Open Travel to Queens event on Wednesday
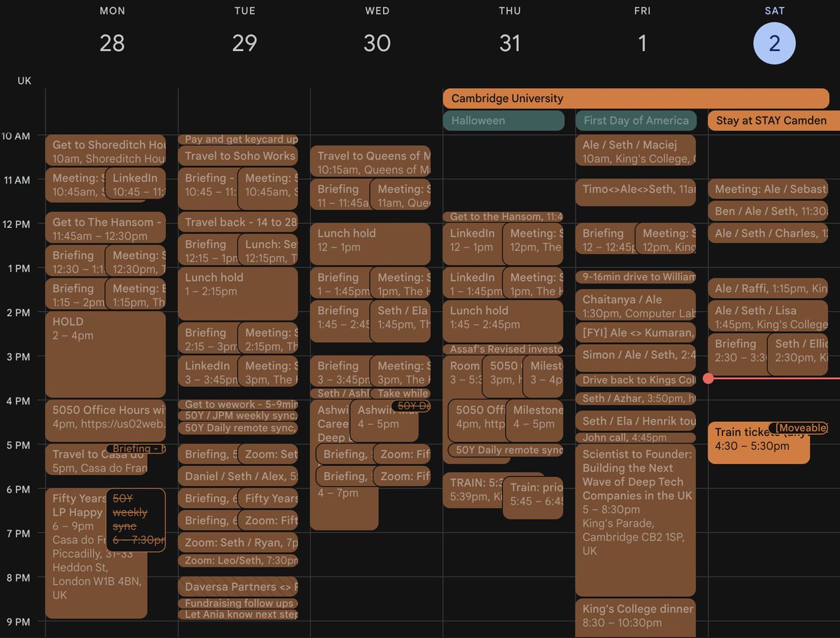The width and height of the screenshot is (840, 638). coord(370,162)
